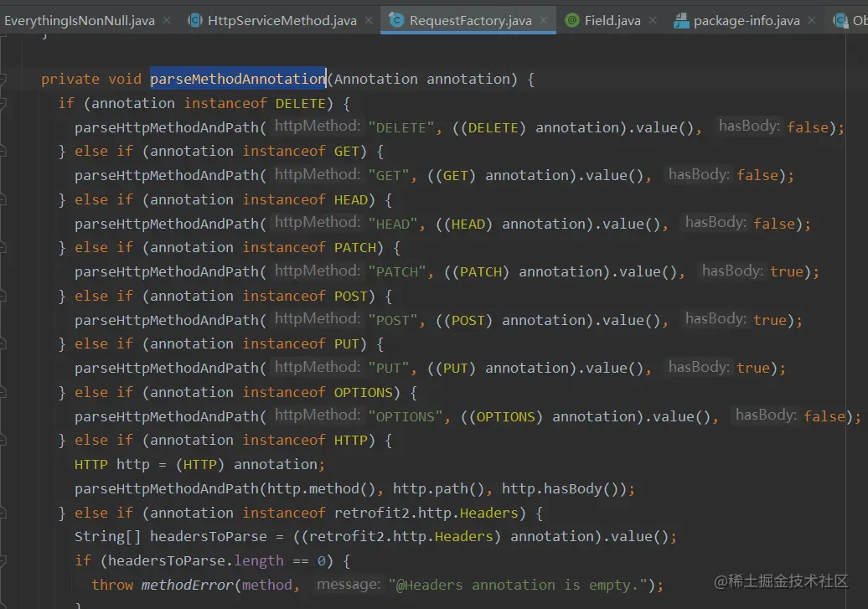Toggle fold marker on 'instanceof PUT' line
Image resolution: width=868 pixels, height=609 pixels.
(x=2, y=343)
